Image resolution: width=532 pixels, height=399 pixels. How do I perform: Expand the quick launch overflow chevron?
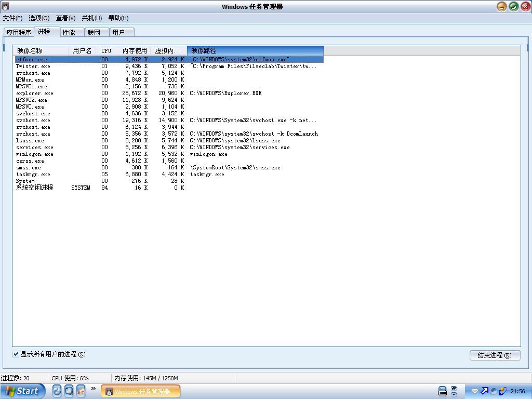coord(94,389)
